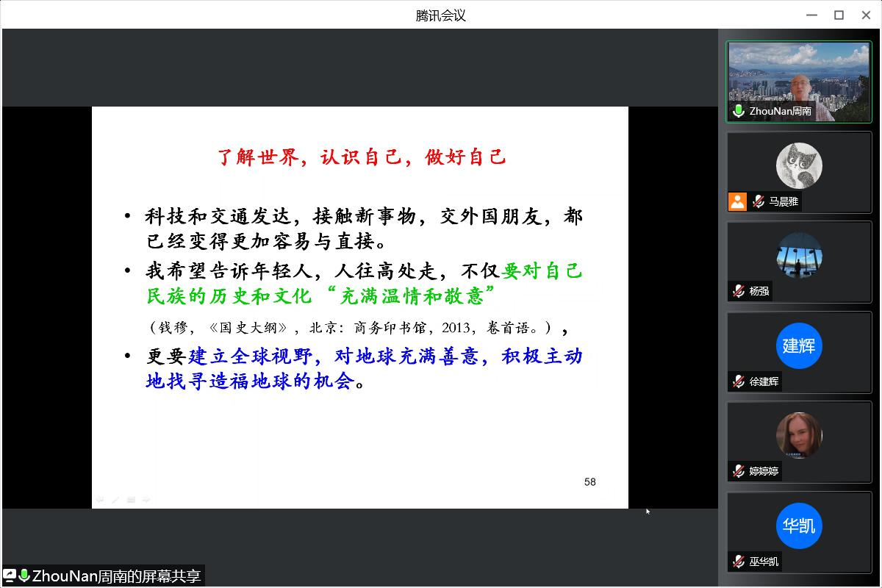The image size is (882, 588).
Task: Maximize the 腾讯会议 window
Action: [x=839, y=15]
